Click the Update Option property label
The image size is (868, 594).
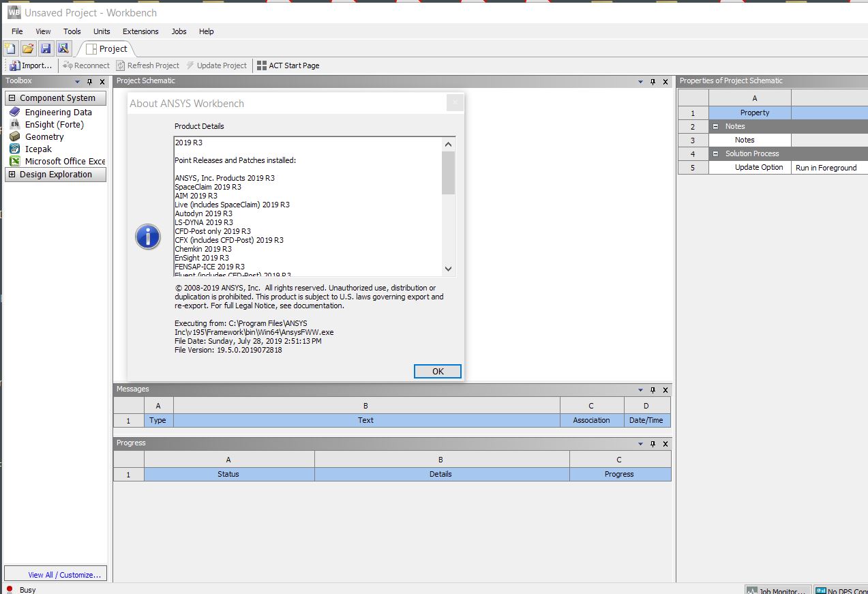(x=759, y=167)
